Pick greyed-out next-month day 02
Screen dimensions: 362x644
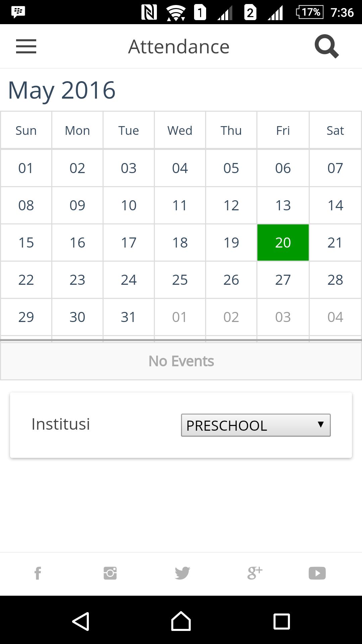(x=231, y=317)
